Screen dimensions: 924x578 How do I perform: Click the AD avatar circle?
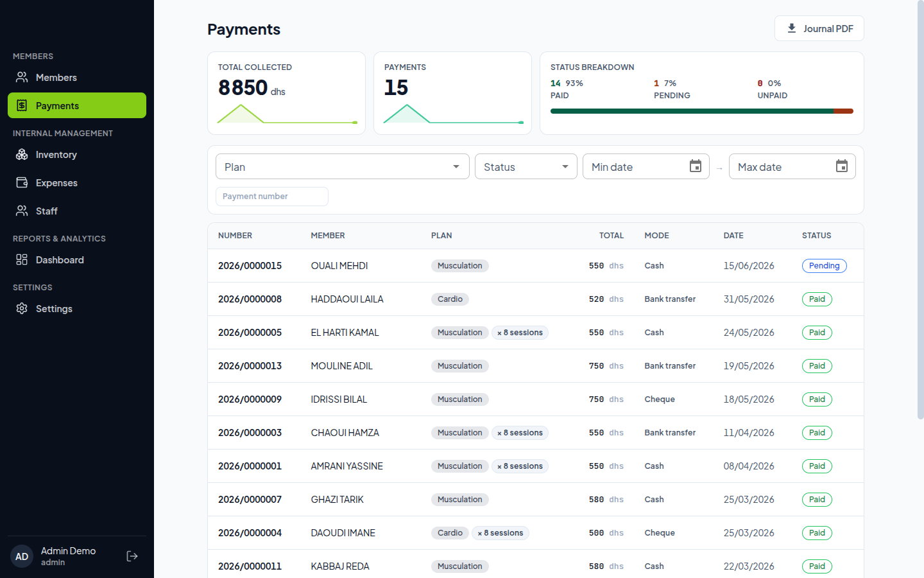pos(22,556)
